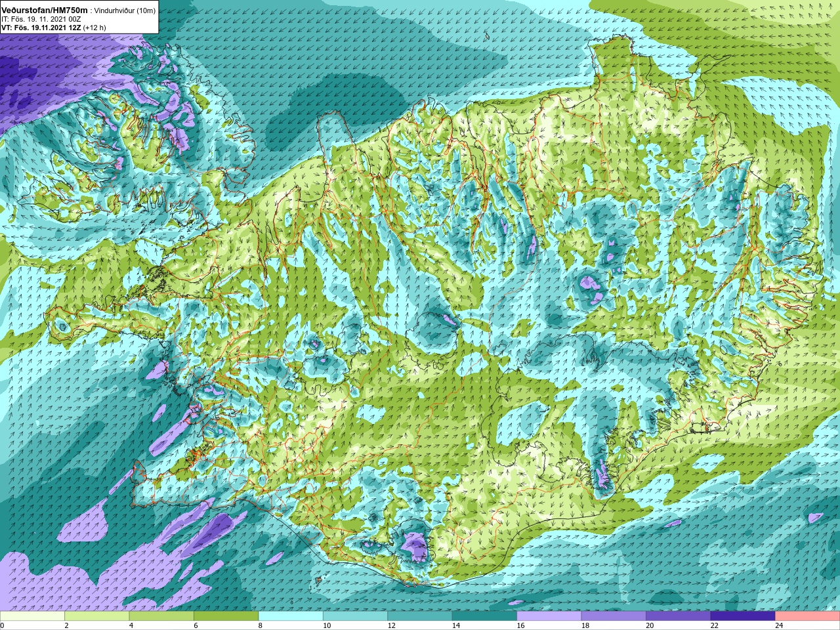Viewport: 840px width, 630px height.
Task: Click the 'IT: Fös. 19. 11. 2021 00Z' line
Action: pyautogui.click(x=41, y=20)
